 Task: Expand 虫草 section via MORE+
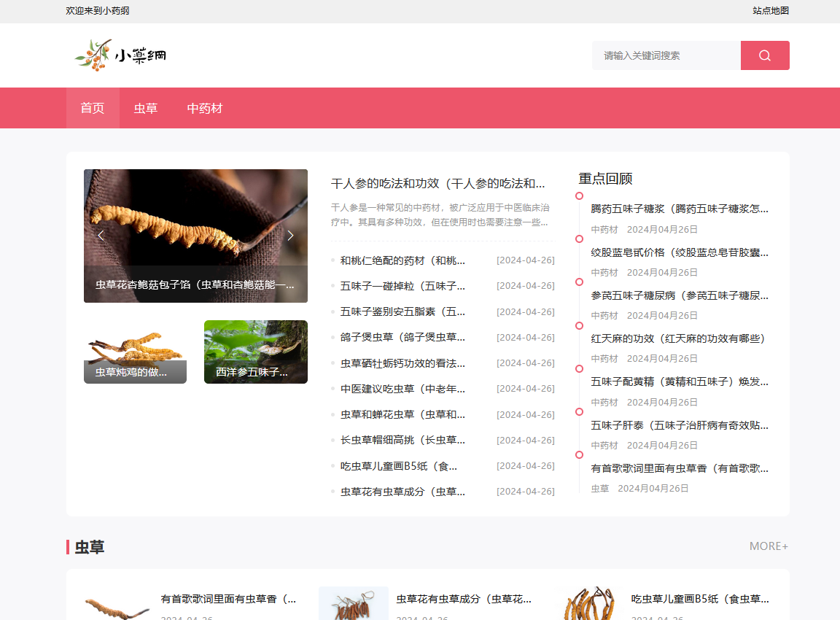tap(769, 546)
